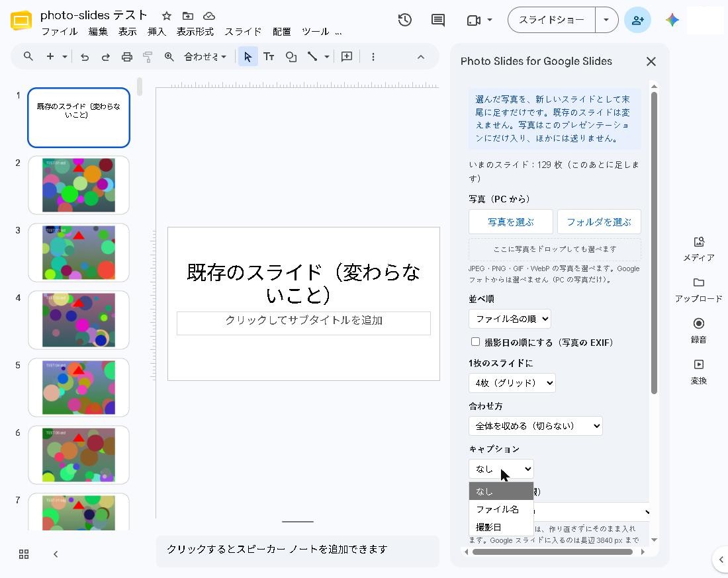Start 録音 from the side rail
This screenshot has width=728, height=578.
(699, 331)
